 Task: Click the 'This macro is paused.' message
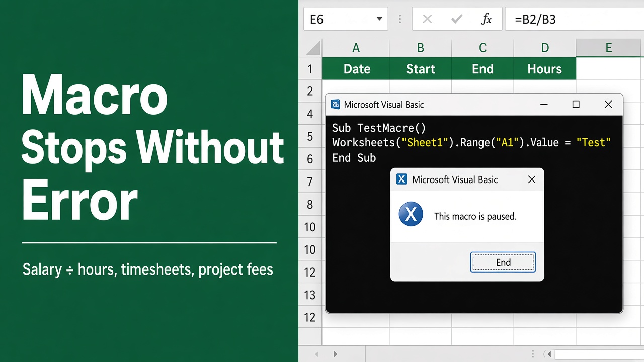pos(475,216)
